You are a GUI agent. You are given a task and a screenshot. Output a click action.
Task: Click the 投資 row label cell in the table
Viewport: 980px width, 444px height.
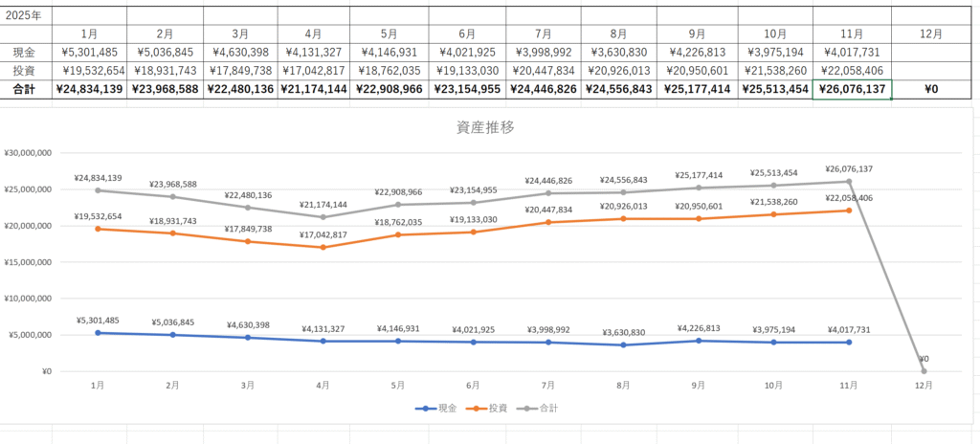[x=26, y=71]
